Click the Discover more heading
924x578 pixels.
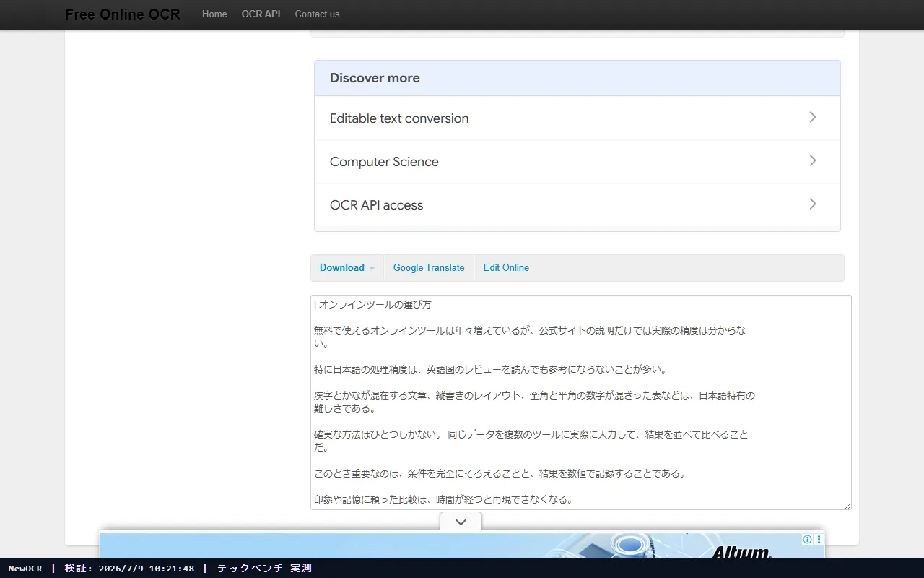375,78
